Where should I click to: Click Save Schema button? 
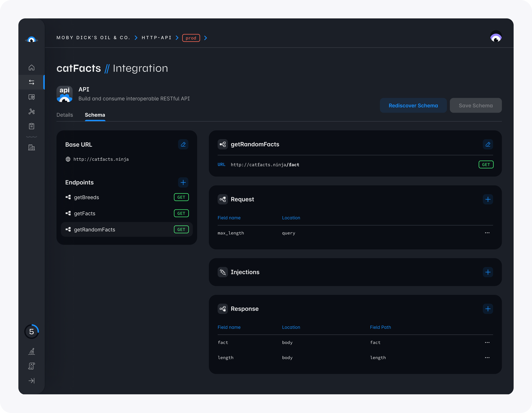[476, 105]
